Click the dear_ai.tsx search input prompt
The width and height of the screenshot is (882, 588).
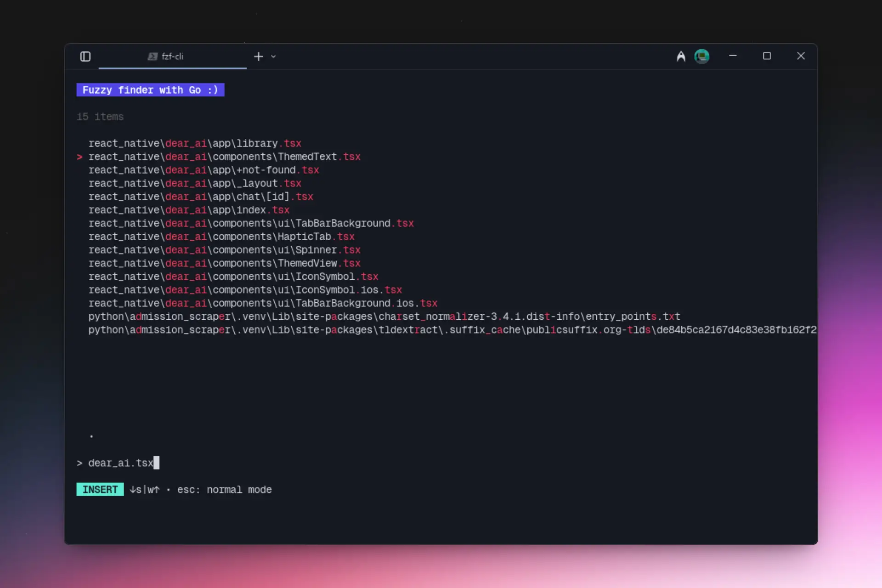coord(121,463)
